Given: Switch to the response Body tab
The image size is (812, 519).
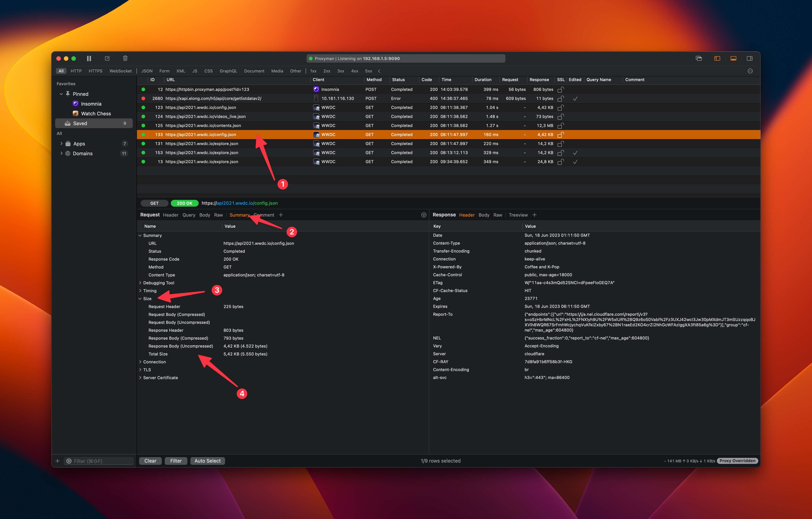Looking at the screenshot, I should [x=484, y=215].
